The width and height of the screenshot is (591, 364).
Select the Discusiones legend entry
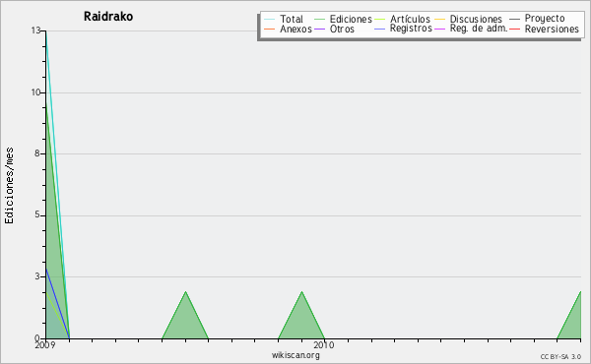(x=476, y=19)
